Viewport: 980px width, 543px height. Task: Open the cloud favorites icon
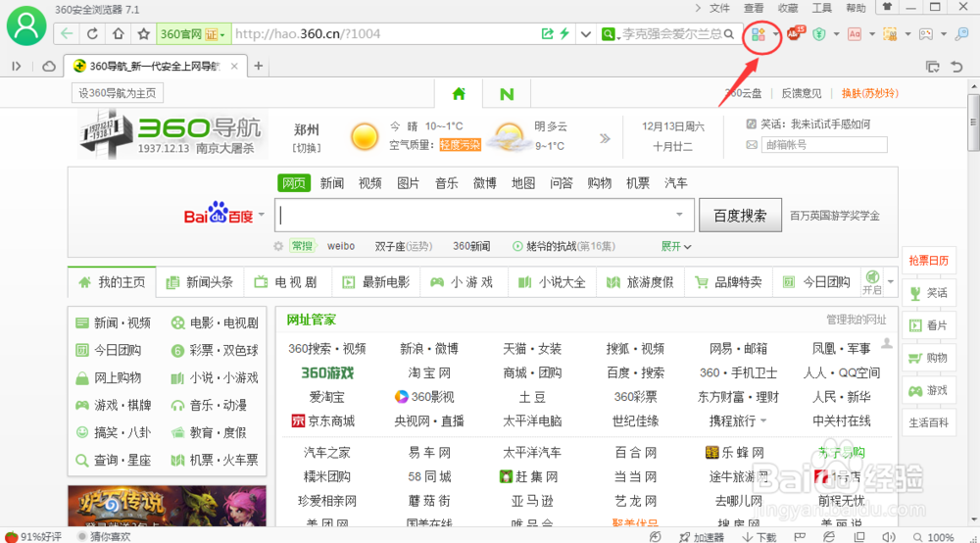(x=49, y=67)
